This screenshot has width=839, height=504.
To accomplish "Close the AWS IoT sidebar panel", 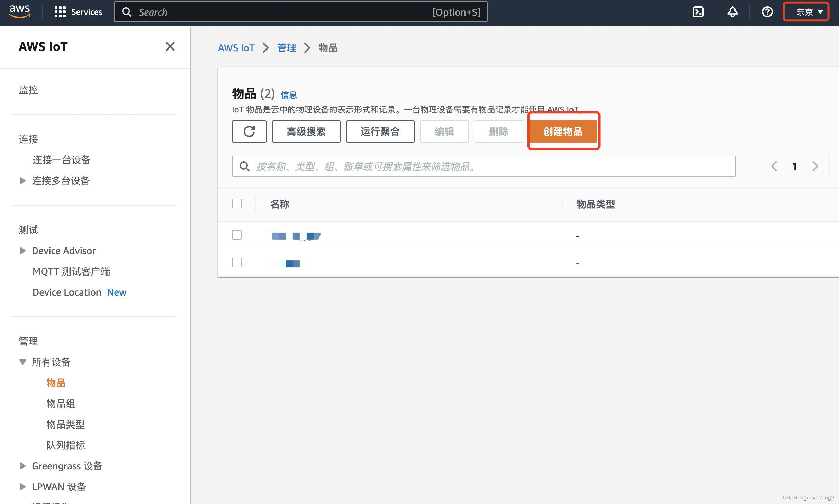I will [170, 46].
